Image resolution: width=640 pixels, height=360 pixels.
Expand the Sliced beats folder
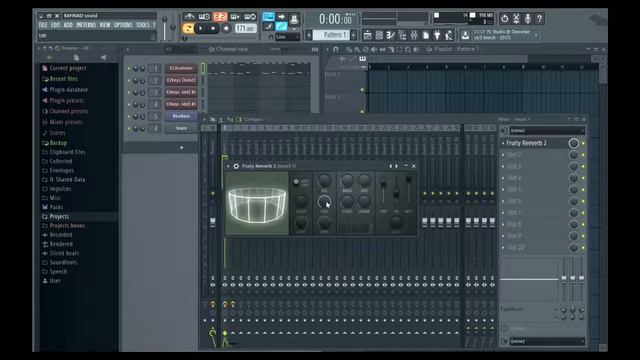64,253
